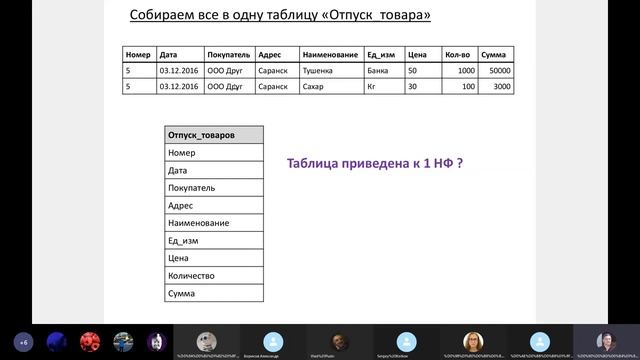Image resolution: width=640 pixels, height=360 pixels.
Task: Select 'Сумма' row in the schema list
Action: point(214,293)
